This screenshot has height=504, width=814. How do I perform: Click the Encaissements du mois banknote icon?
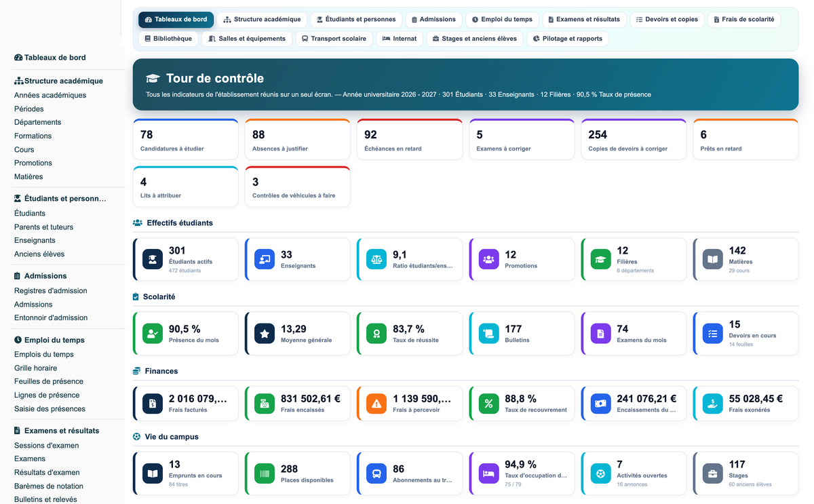point(600,404)
